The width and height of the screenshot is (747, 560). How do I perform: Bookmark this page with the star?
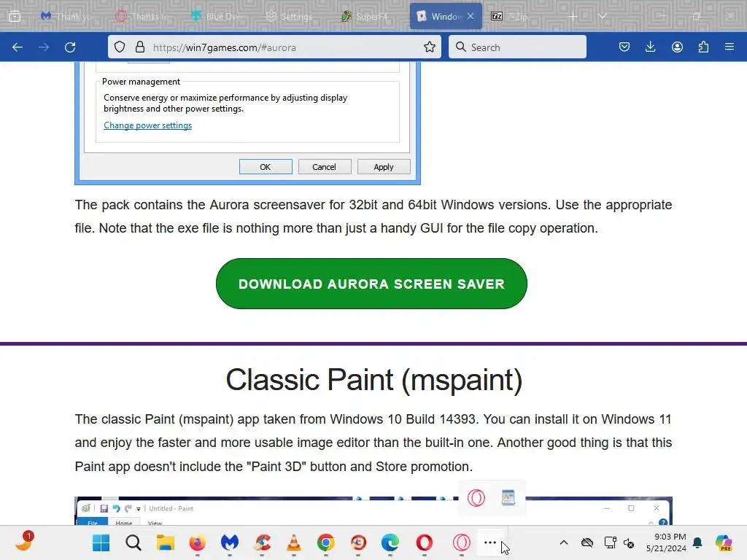point(429,47)
